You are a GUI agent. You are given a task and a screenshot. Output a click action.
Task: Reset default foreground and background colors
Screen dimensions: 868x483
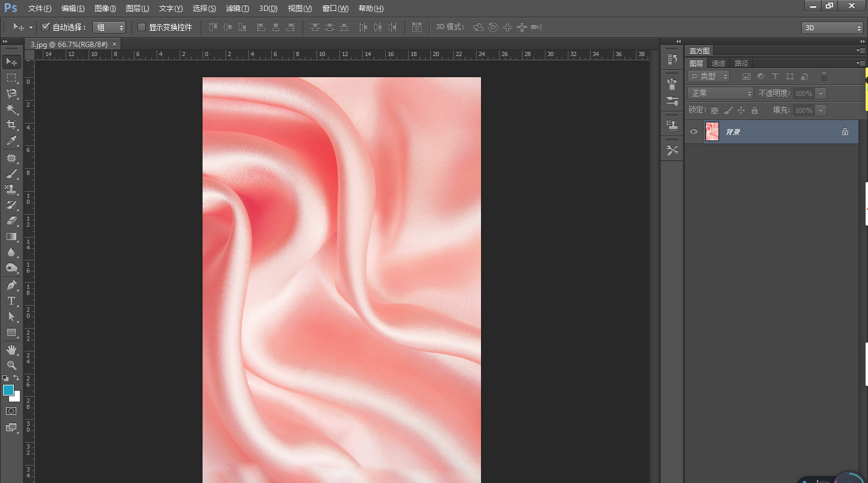5,378
